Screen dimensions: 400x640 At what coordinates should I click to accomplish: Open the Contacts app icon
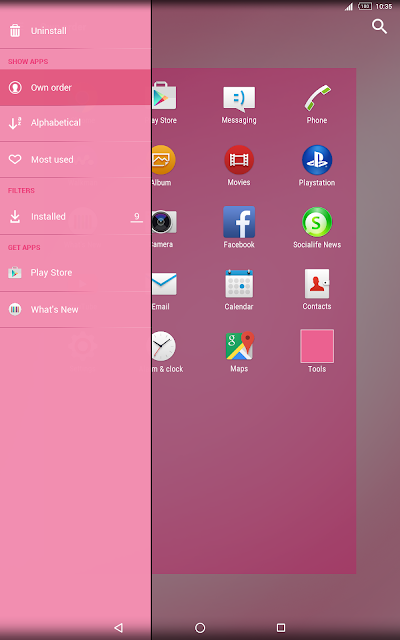pyautogui.click(x=317, y=283)
